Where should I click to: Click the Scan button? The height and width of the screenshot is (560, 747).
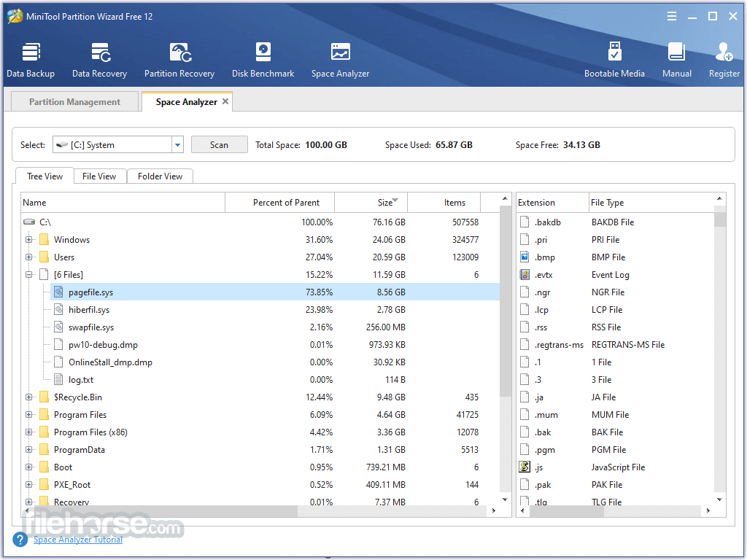click(219, 145)
